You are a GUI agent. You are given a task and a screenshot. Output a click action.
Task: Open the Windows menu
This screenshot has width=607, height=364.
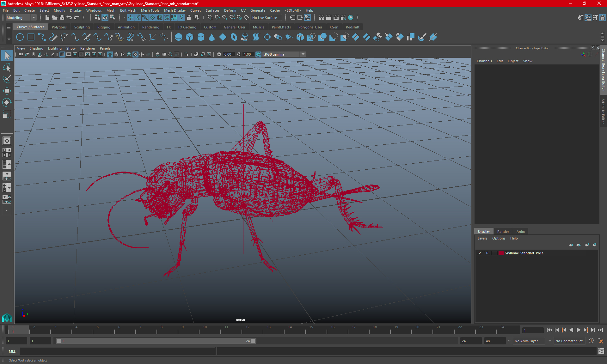94,10
